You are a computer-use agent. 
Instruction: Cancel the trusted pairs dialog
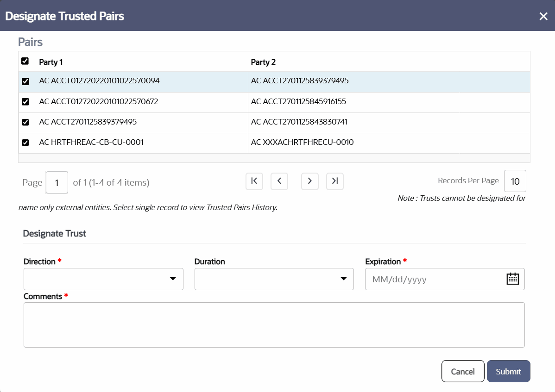click(463, 371)
